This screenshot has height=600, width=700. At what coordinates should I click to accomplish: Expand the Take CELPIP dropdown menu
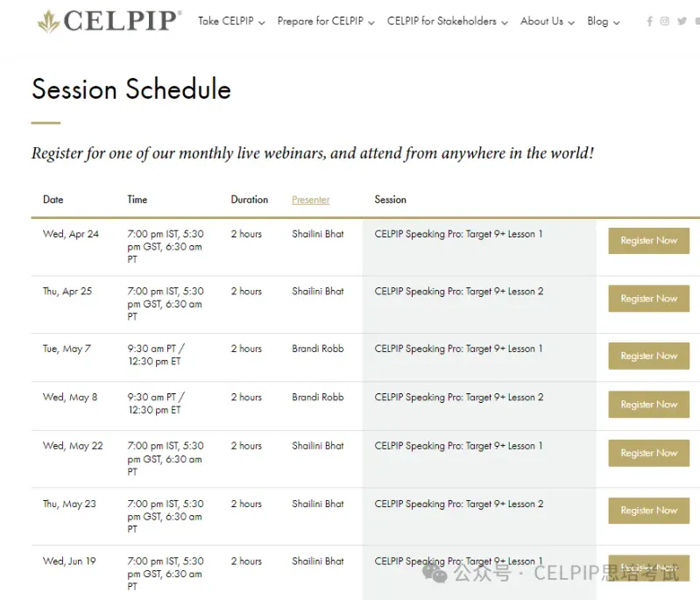coord(231,22)
